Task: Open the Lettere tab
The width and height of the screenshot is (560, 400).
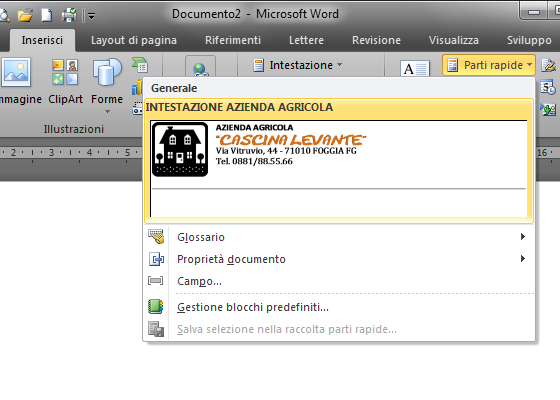Action: (x=306, y=40)
